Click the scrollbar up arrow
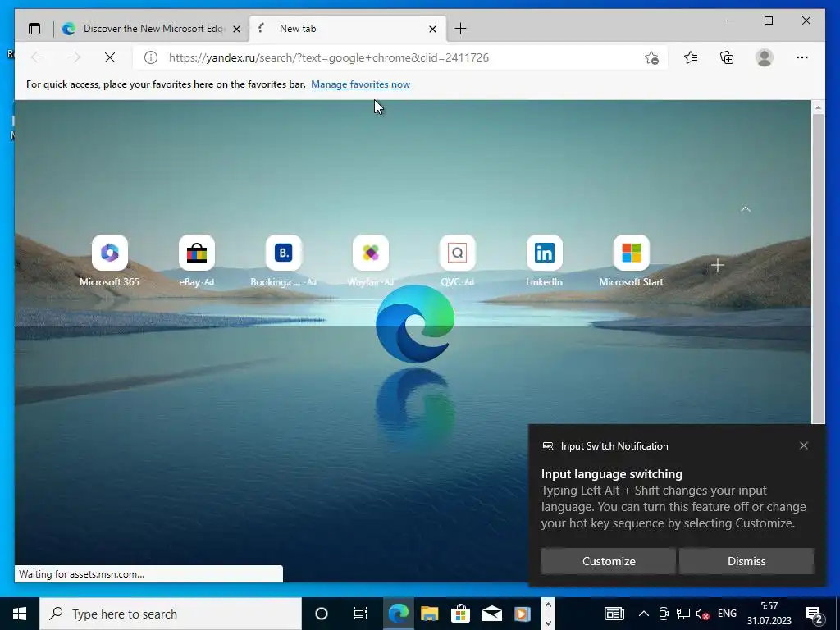 tap(818, 107)
